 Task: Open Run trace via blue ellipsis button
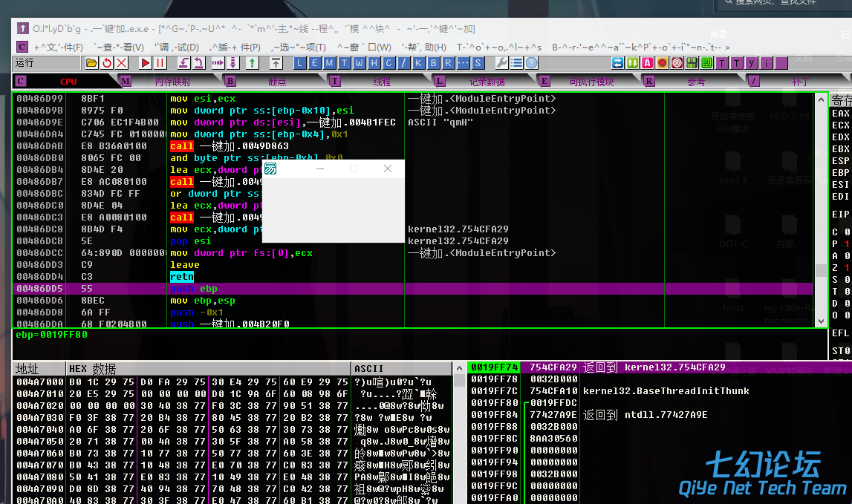click(x=463, y=63)
